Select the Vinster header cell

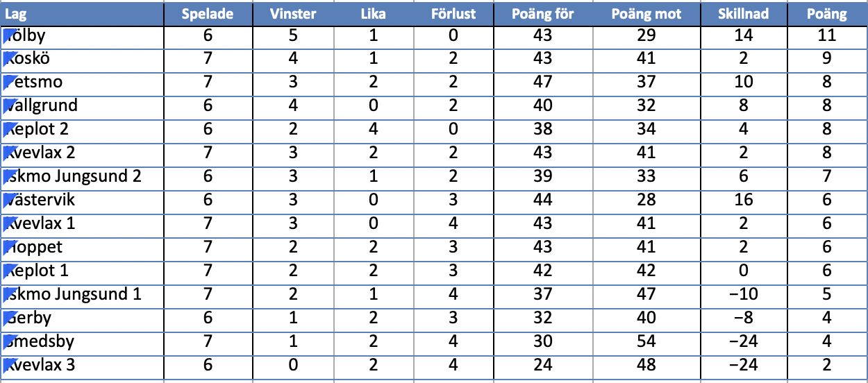pos(293,14)
